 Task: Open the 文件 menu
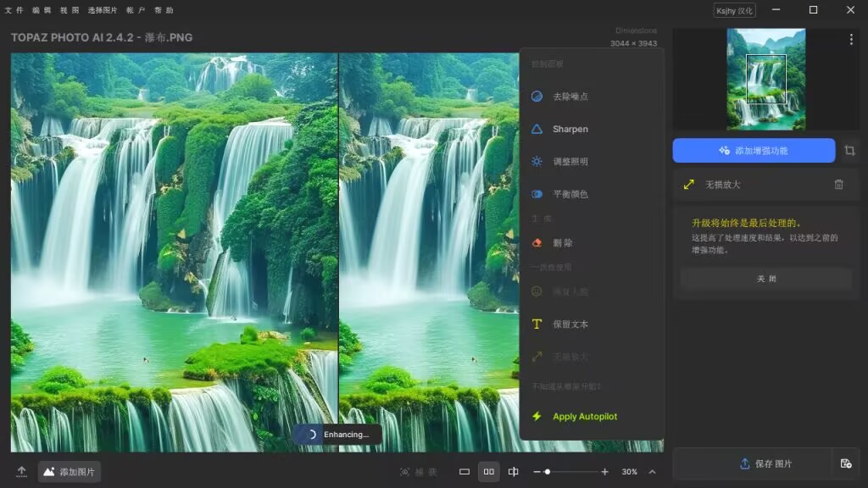coord(14,10)
